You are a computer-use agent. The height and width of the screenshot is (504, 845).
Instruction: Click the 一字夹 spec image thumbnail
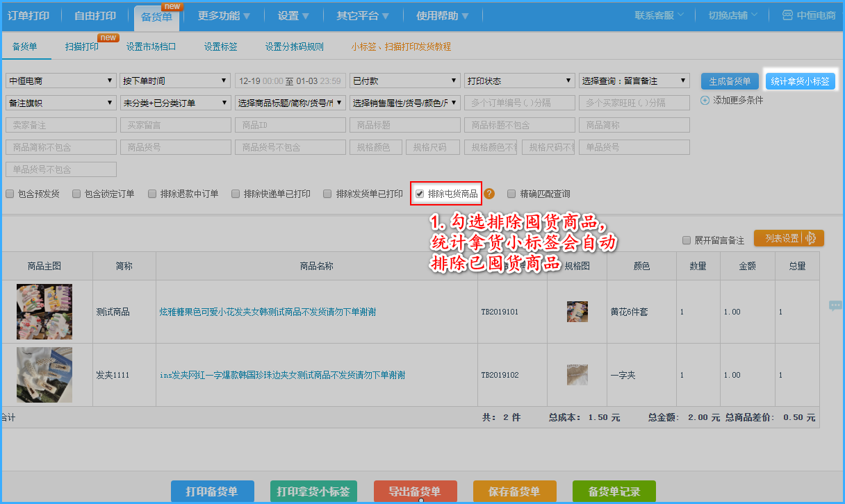577,375
